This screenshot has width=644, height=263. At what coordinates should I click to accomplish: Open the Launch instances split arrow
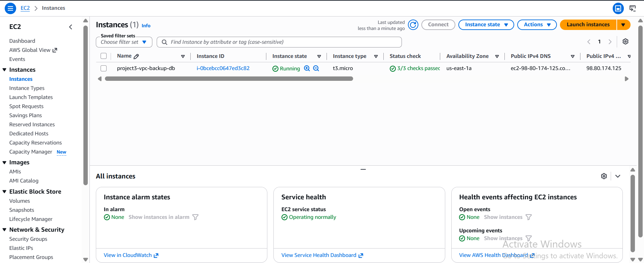point(623,25)
